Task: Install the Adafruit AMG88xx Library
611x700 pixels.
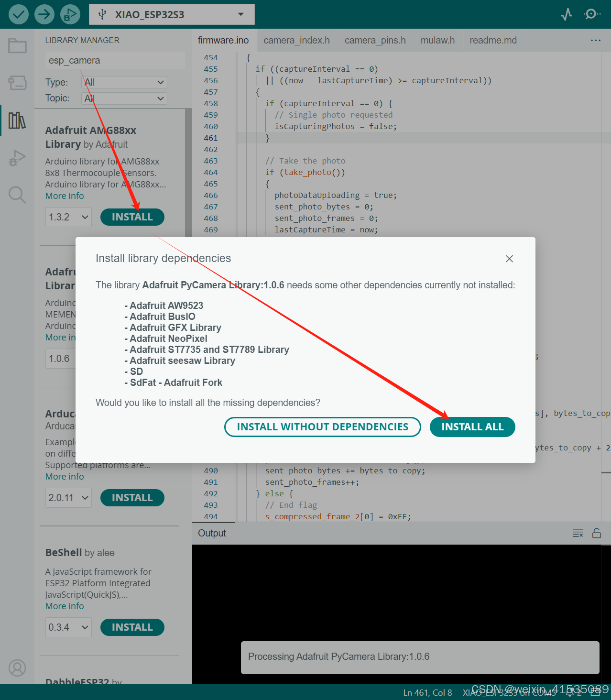Action: point(132,217)
